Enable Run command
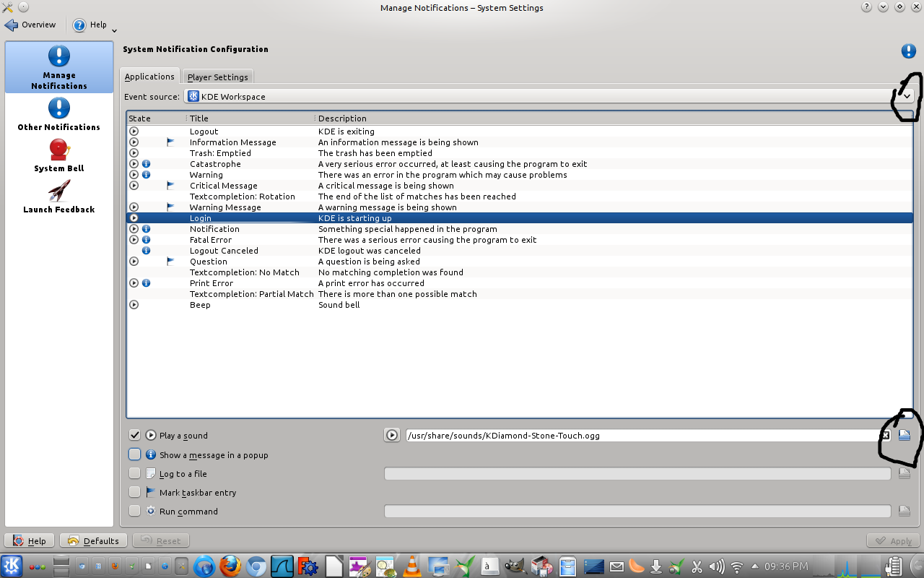This screenshot has width=924, height=578. point(135,511)
